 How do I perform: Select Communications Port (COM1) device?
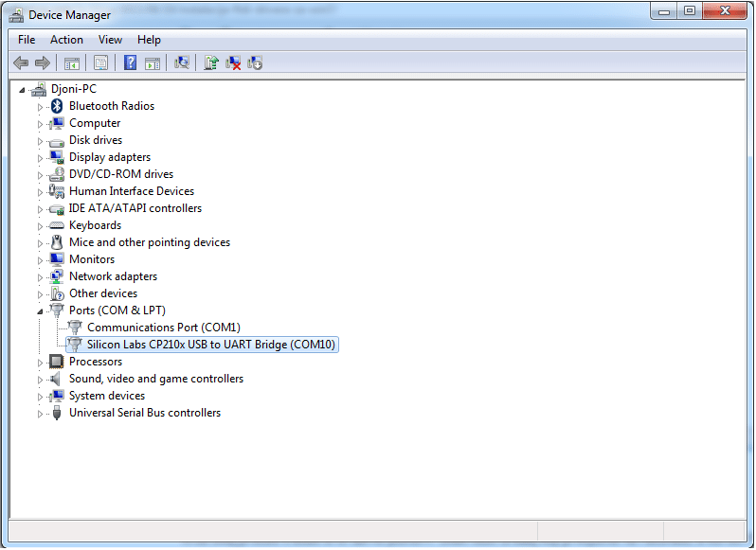(163, 328)
